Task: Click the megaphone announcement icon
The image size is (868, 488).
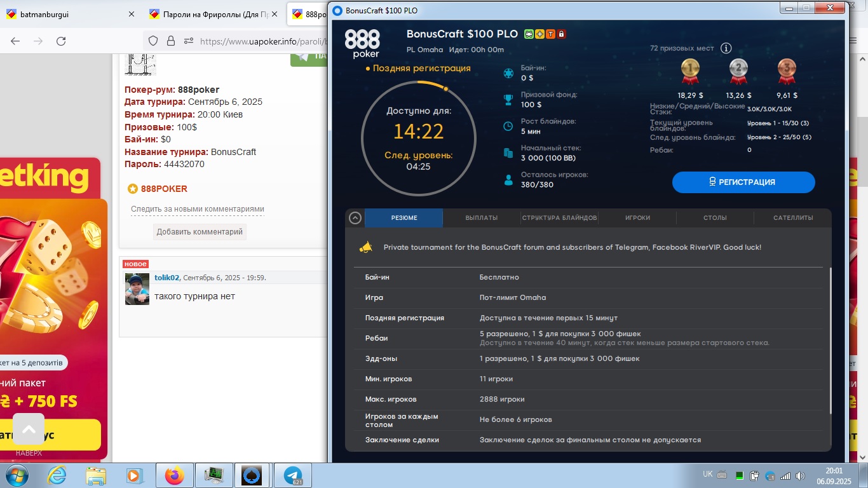Action: [x=365, y=248]
